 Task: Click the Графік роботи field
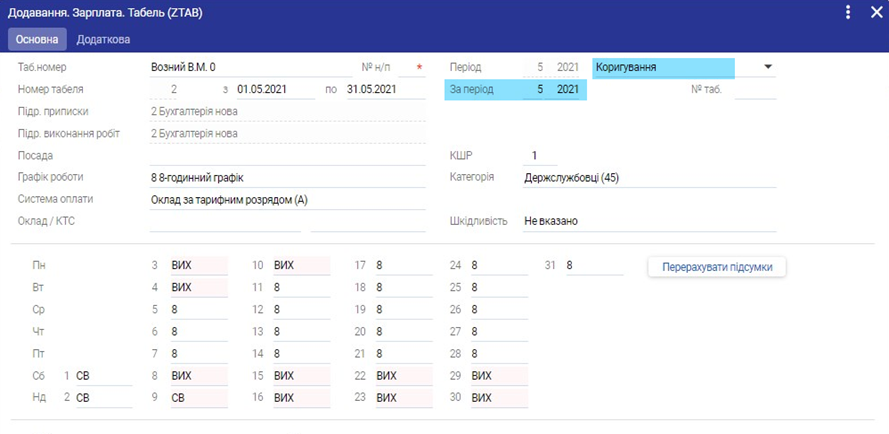(287, 177)
